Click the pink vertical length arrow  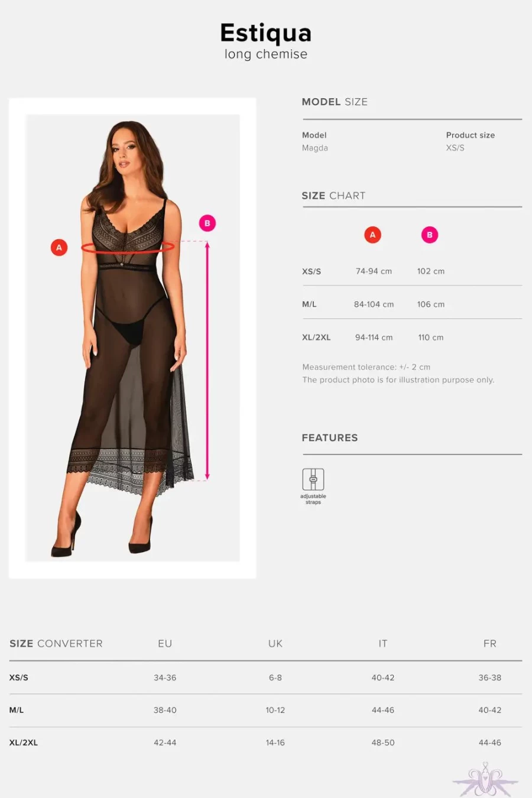207,361
